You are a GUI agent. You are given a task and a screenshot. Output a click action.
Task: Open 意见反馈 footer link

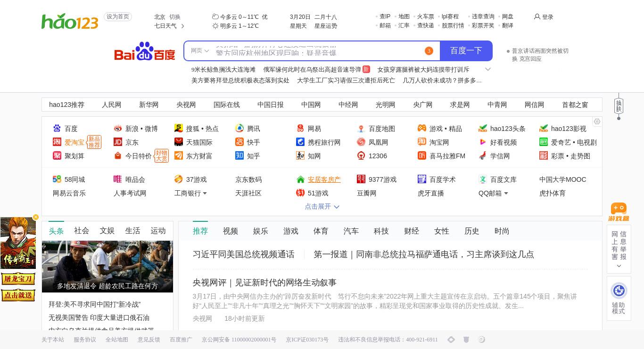coord(149,340)
